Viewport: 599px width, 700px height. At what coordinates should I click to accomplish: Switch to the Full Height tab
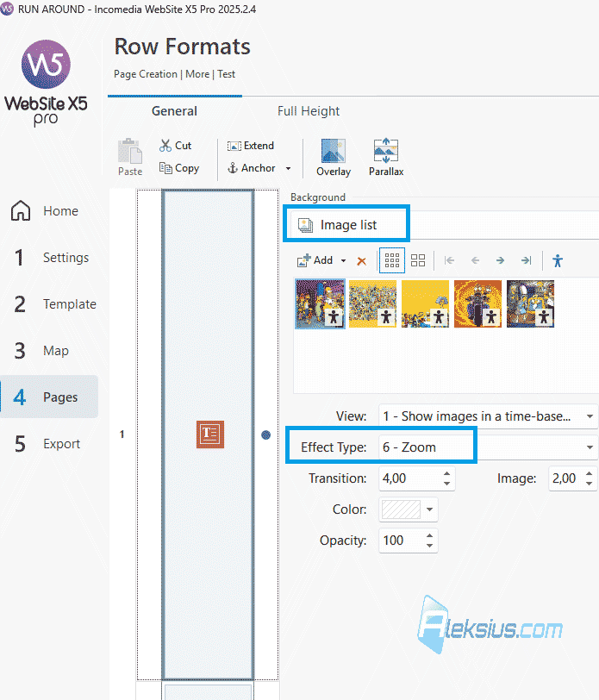point(309,111)
